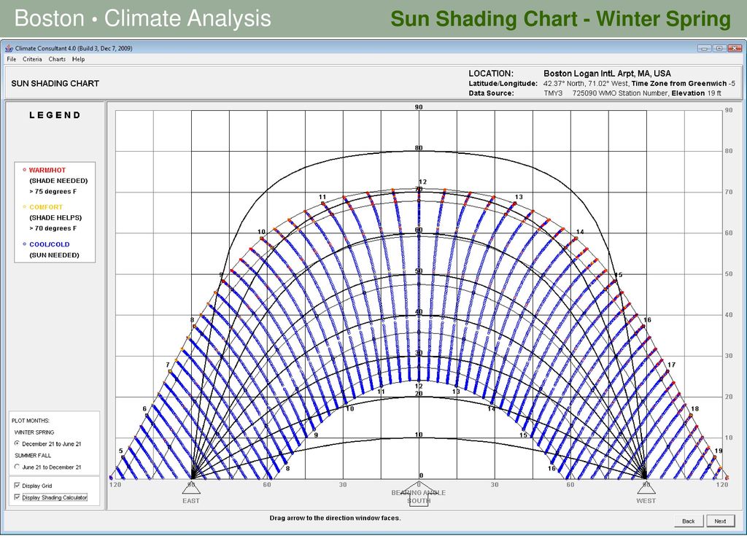The width and height of the screenshot is (747, 560).
Task: Click the Next button
Action: (x=720, y=521)
